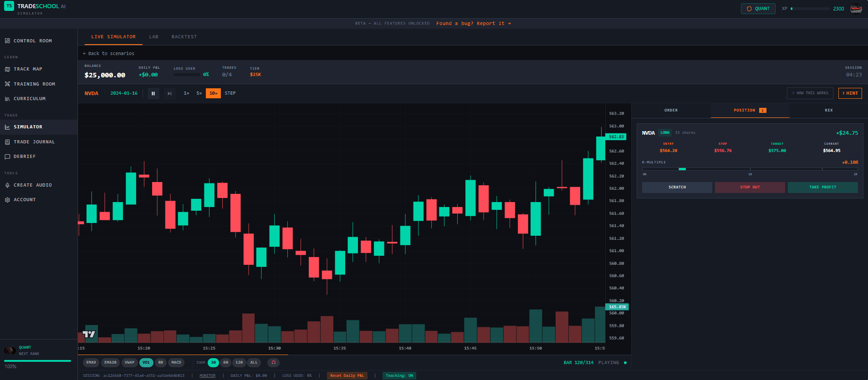Click the Debrief chat bubble icon
This screenshot has width=868, height=380.
[x=7, y=157]
